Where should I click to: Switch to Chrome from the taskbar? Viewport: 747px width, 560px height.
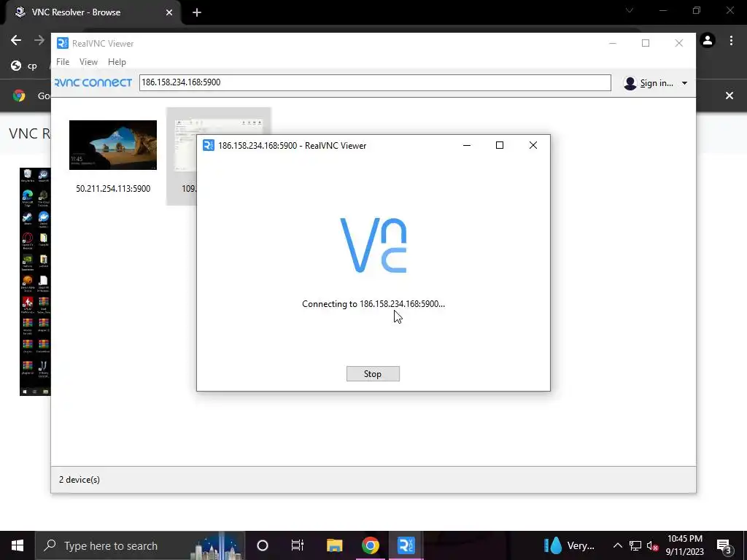[370, 545]
